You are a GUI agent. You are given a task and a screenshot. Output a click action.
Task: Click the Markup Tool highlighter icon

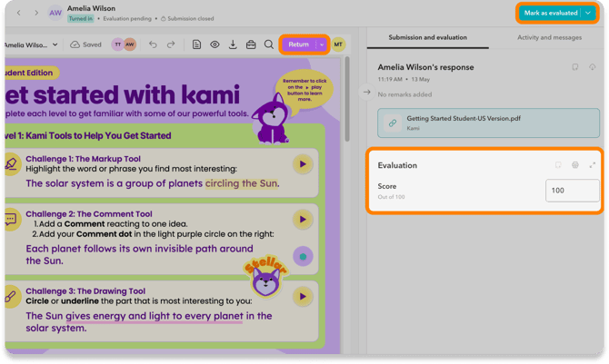tap(11, 163)
